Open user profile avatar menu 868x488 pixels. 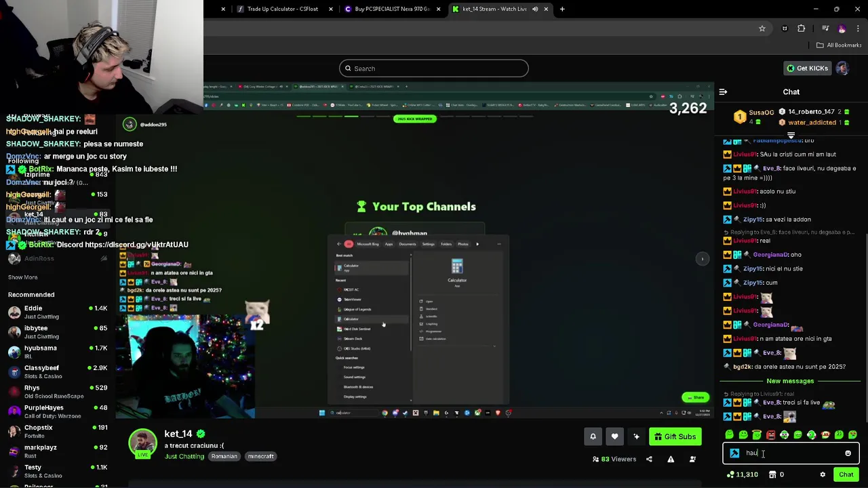(842, 68)
